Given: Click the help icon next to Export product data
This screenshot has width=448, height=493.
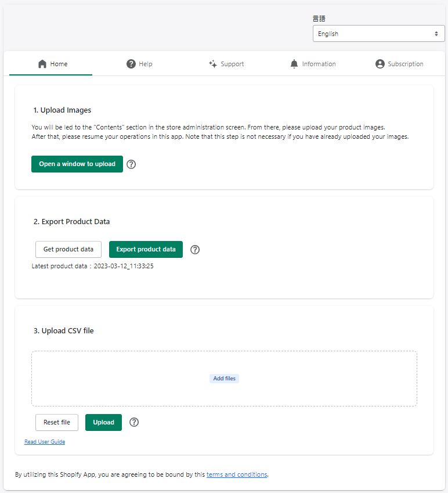Looking at the screenshot, I should pos(195,249).
